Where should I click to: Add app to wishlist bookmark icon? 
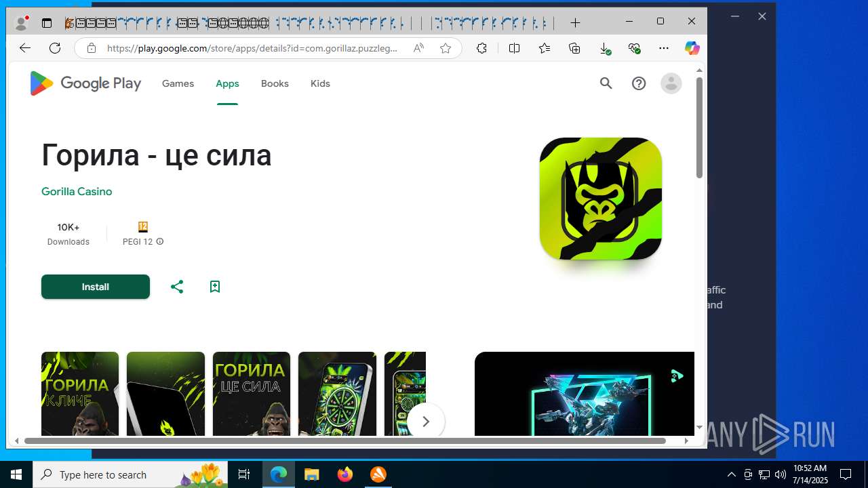click(215, 287)
